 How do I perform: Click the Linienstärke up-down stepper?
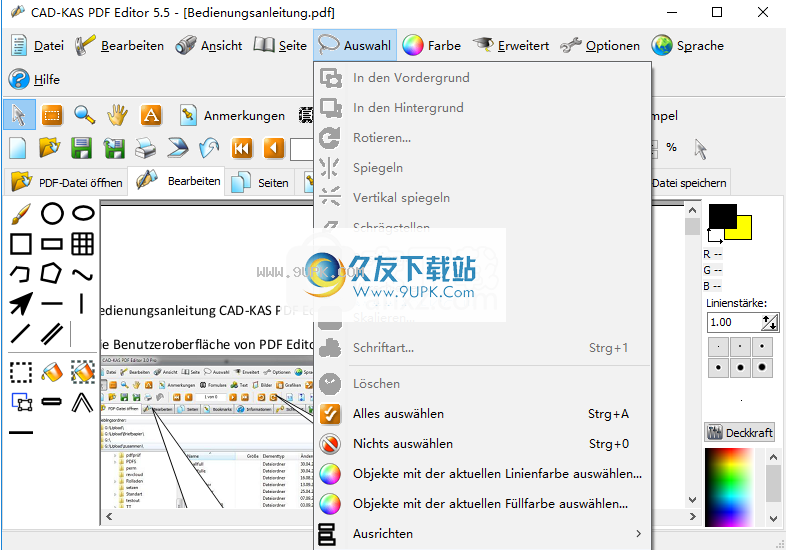(769, 322)
